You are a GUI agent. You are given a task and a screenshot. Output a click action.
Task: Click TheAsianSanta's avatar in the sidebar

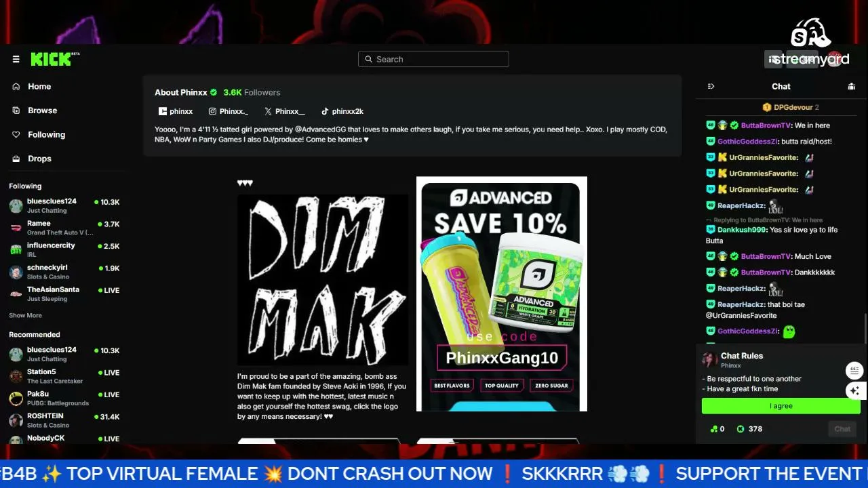coord(16,293)
